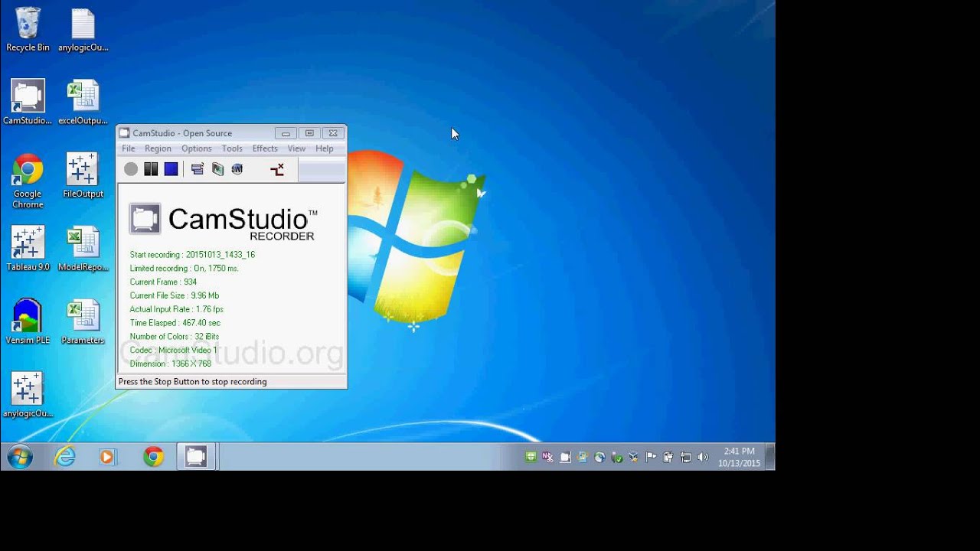The width and height of the screenshot is (980, 551).
Task: Select the Parameters Excel desktop file
Action: [83, 321]
